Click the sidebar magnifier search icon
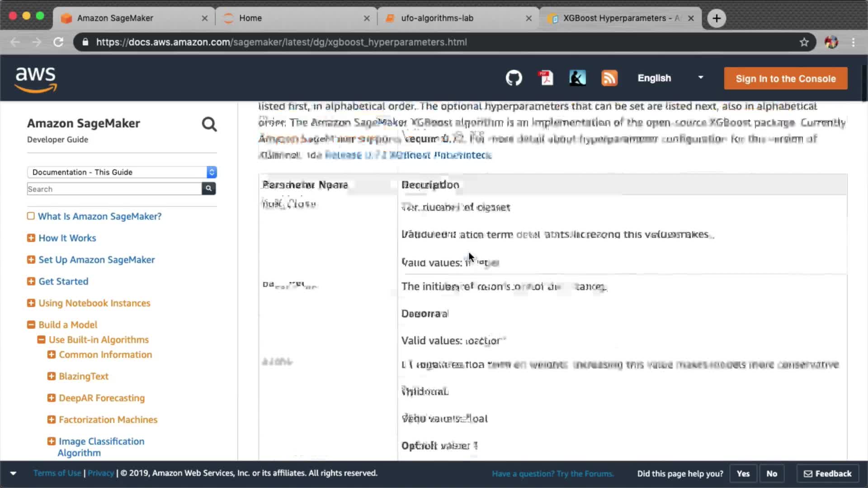868x488 pixels. coord(209,124)
